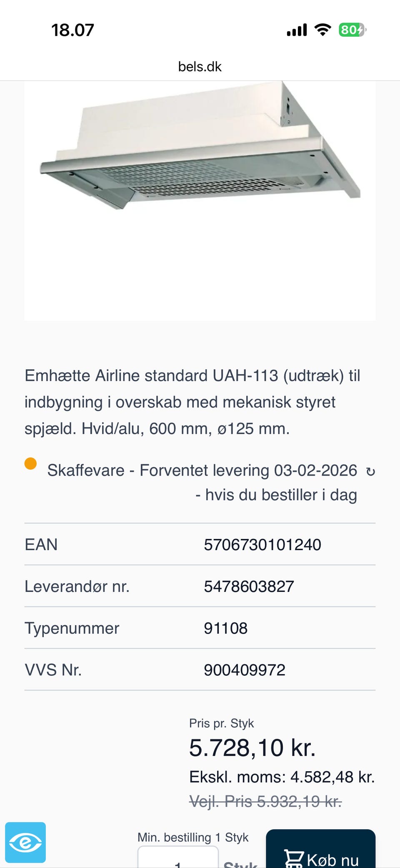
Task: Tap the battery indicator showing 80
Action: click(x=352, y=30)
